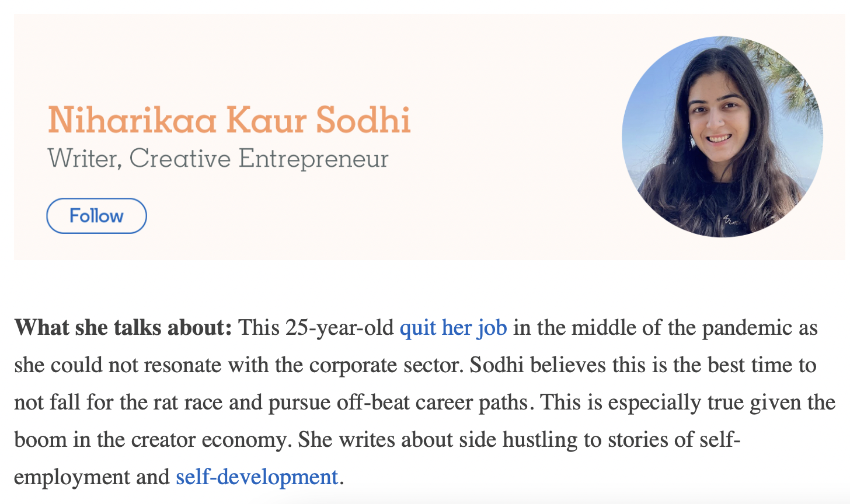Click the Follow button

coord(96,216)
